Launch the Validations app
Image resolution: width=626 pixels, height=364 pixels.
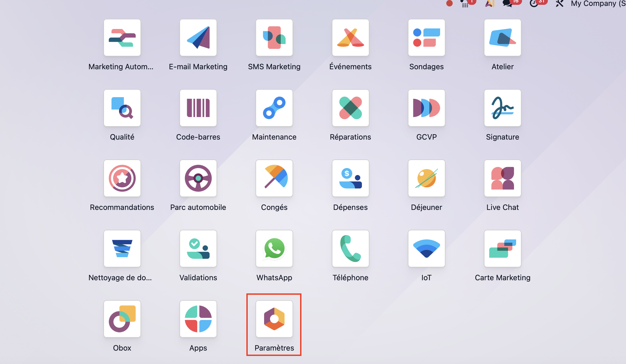[x=198, y=249]
